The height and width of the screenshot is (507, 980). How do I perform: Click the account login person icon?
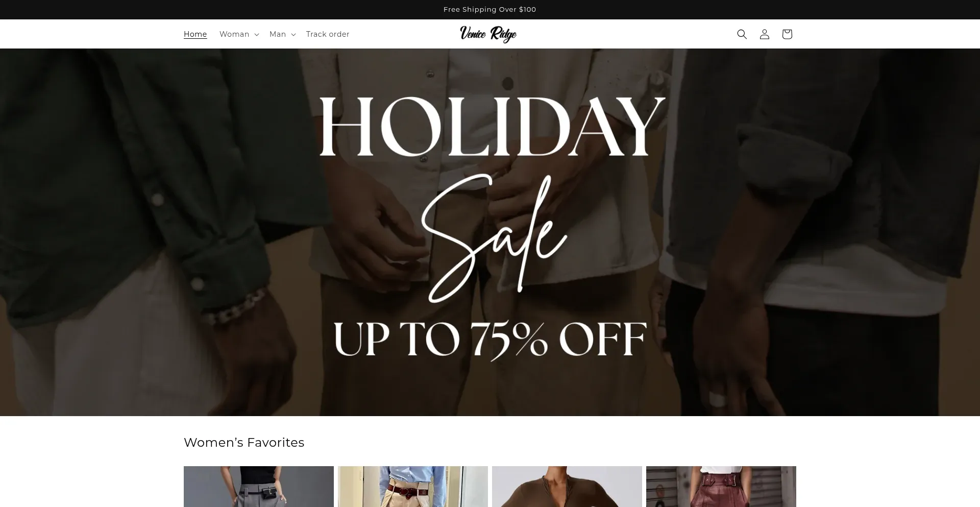(x=764, y=34)
